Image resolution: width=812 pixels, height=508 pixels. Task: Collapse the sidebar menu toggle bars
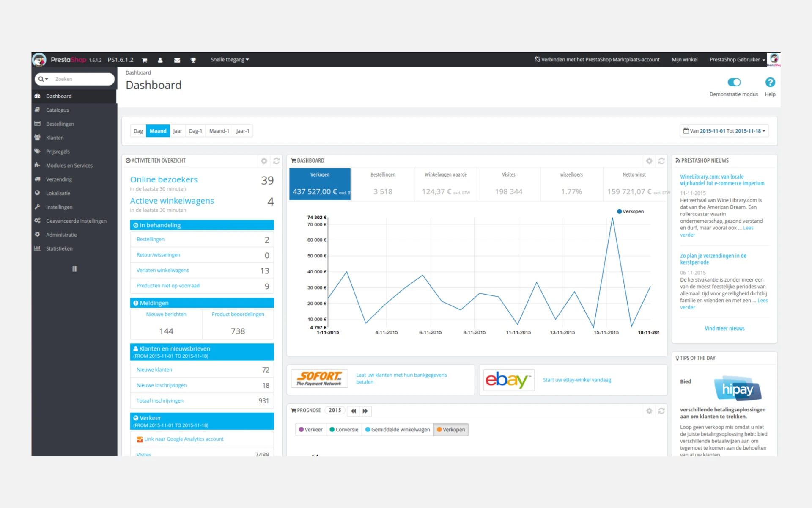(x=75, y=269)
